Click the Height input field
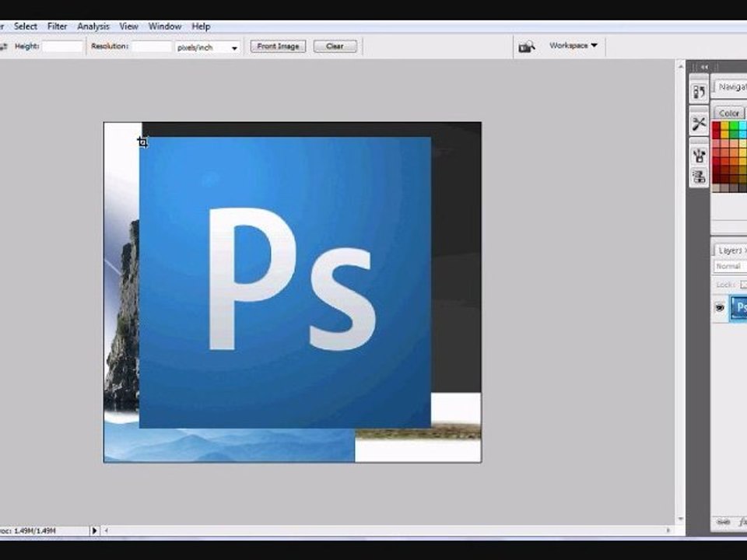This screenshot has width=747, height=560. pyautogui.click(x=62, y=47)
